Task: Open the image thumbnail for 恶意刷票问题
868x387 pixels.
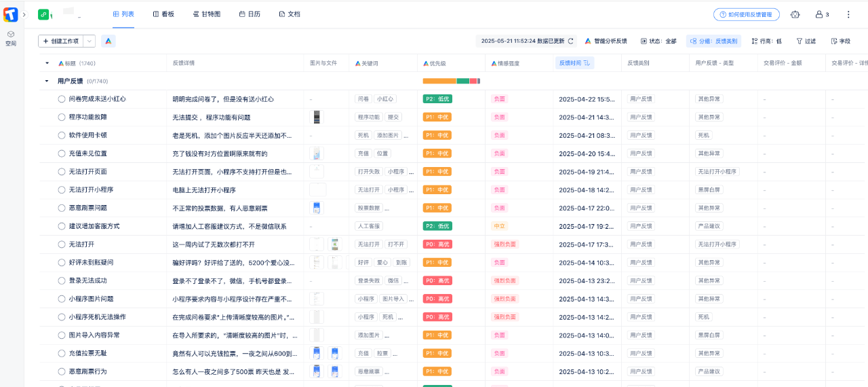Action: pyautogui.click(x=316, y=208)
